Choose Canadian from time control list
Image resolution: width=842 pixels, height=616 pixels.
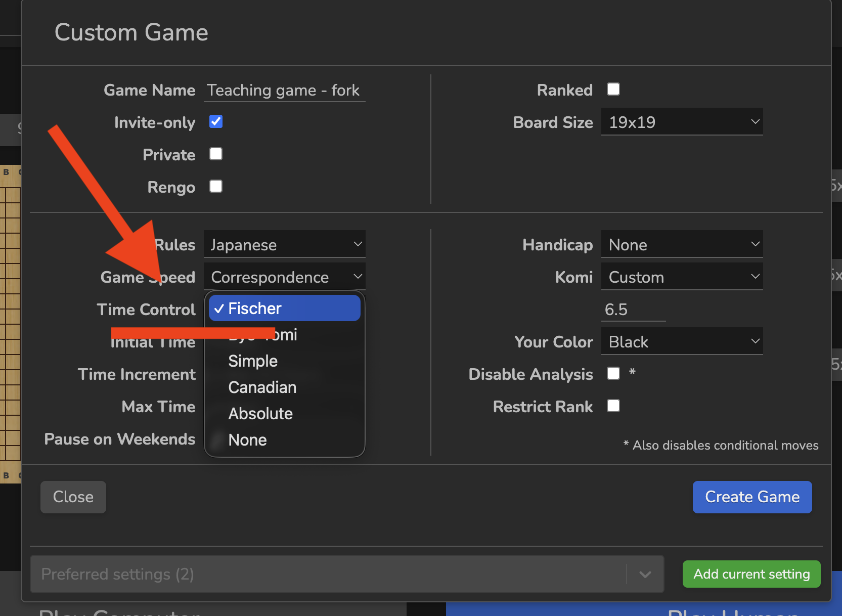tap(262, 387)
